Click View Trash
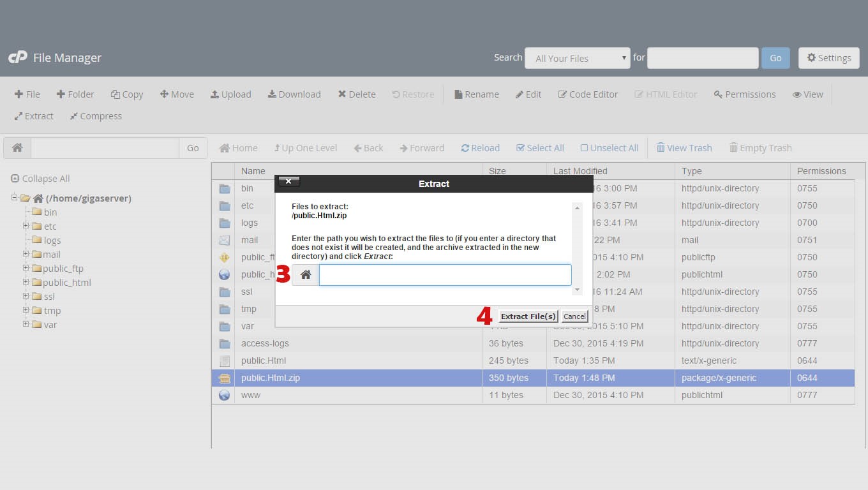The width and height of the screenshot is (868, 490). click(684, 148)
